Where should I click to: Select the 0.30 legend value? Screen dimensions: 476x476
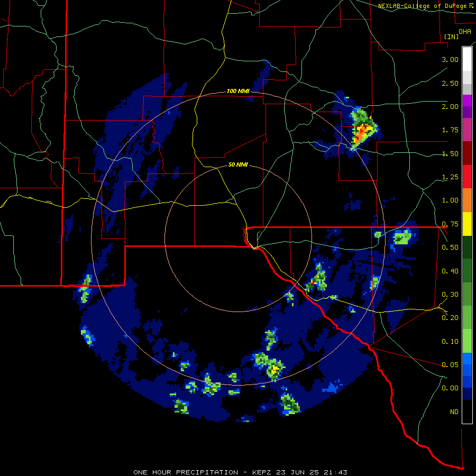450,295
